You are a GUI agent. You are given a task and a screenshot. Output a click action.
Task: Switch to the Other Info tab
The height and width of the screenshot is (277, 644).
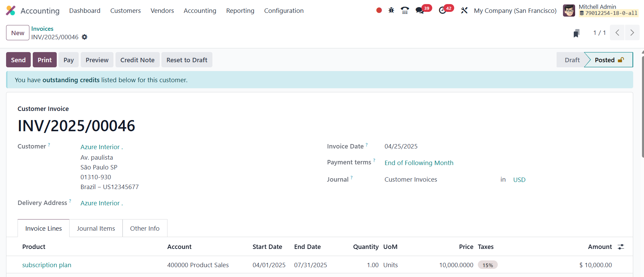pyautogui.click(x=145, y=229)
